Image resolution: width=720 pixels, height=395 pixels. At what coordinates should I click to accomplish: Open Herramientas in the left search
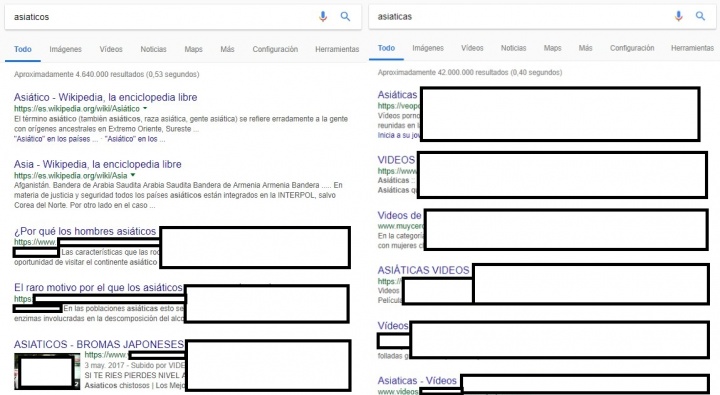[337, 49]
